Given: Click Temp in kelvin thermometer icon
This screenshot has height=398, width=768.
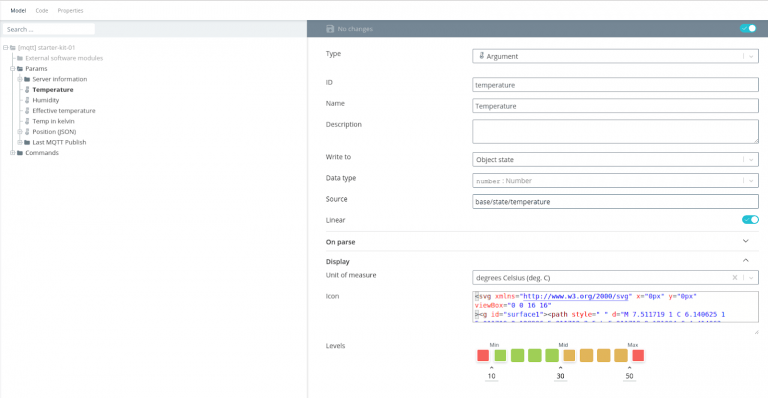Looking at the screenshot, I should (27, 121).
